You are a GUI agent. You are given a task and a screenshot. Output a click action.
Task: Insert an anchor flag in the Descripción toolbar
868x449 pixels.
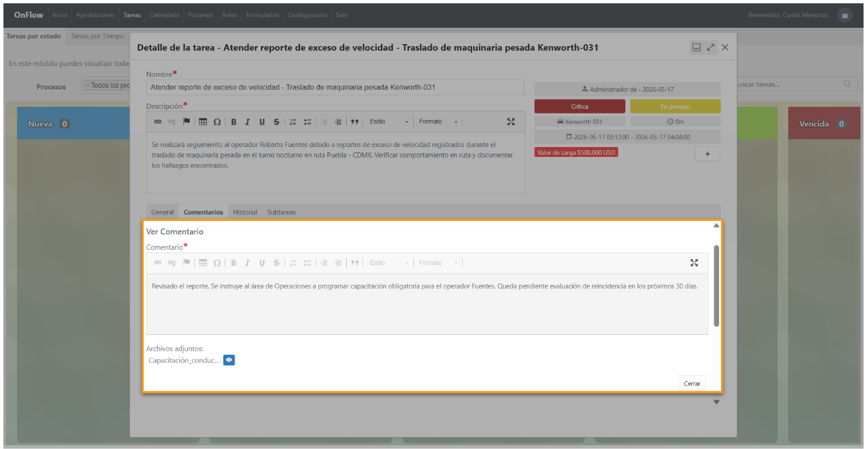pos(187,122)
